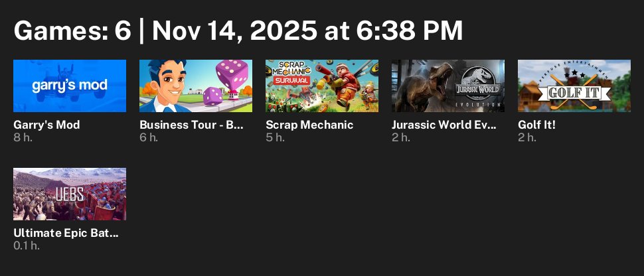Select the 6 h. playtime label

tap(149, 137)
